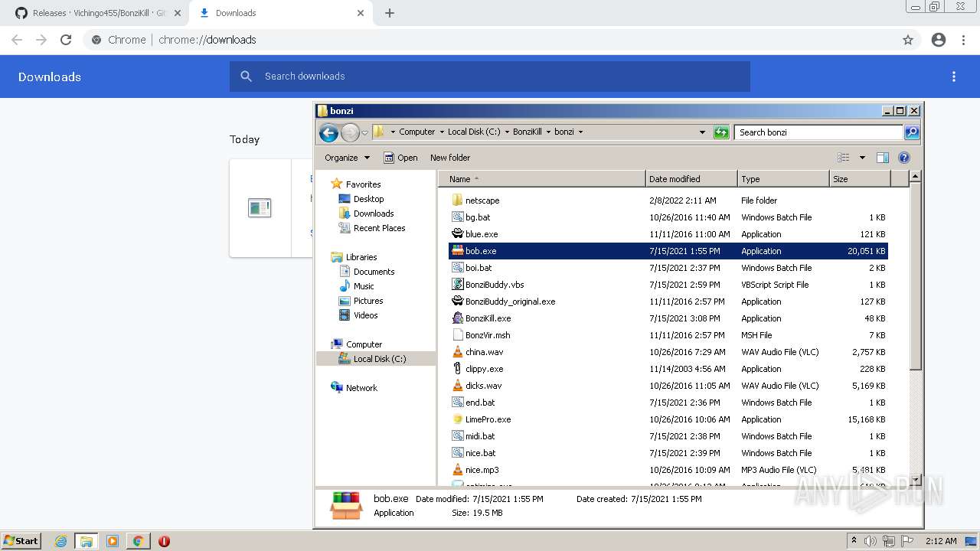Open Internet Explorer from taskbar
This screenshot has width=980, height=551.
[60, 541]
